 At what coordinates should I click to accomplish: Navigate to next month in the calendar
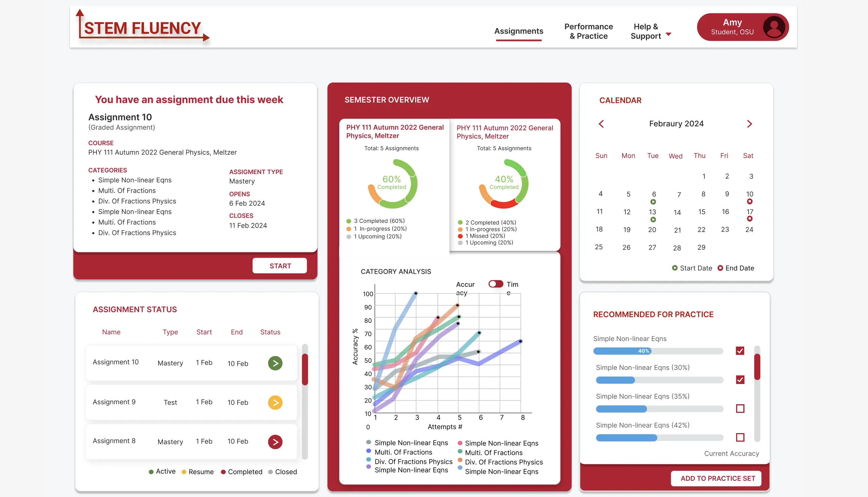coord(750,124)
